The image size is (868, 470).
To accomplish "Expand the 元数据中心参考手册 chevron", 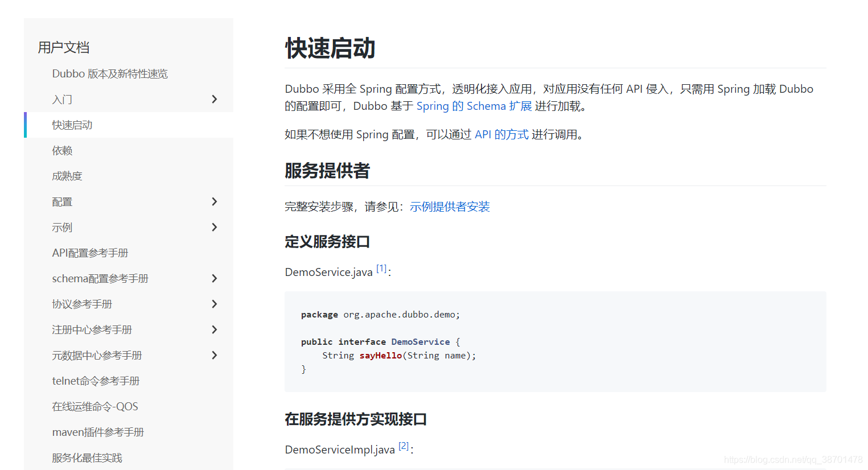I will (215, 355).
